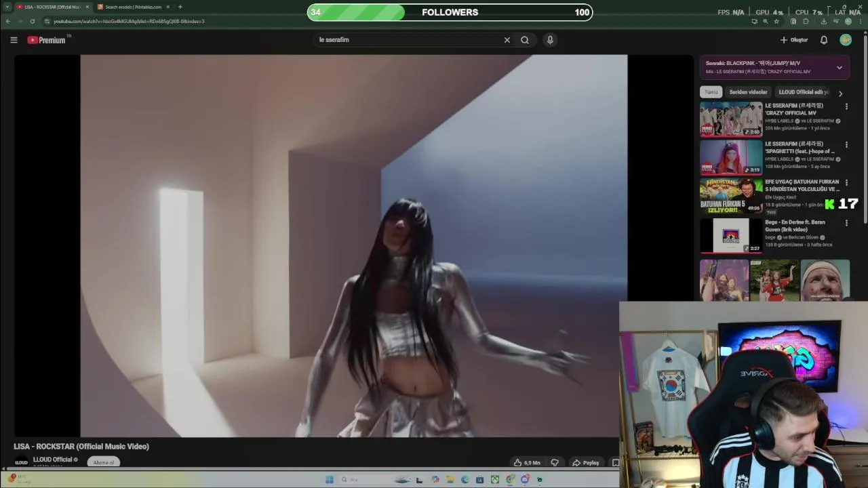Open the YouTube notifications bell
This screenshot has height=488, width=868.
[x=824, y=40]
